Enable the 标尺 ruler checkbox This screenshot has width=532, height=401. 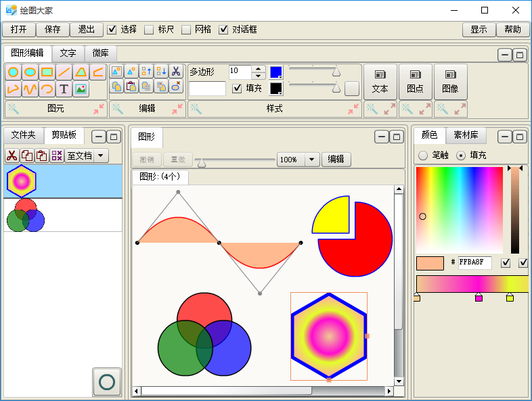pos(149,30)
